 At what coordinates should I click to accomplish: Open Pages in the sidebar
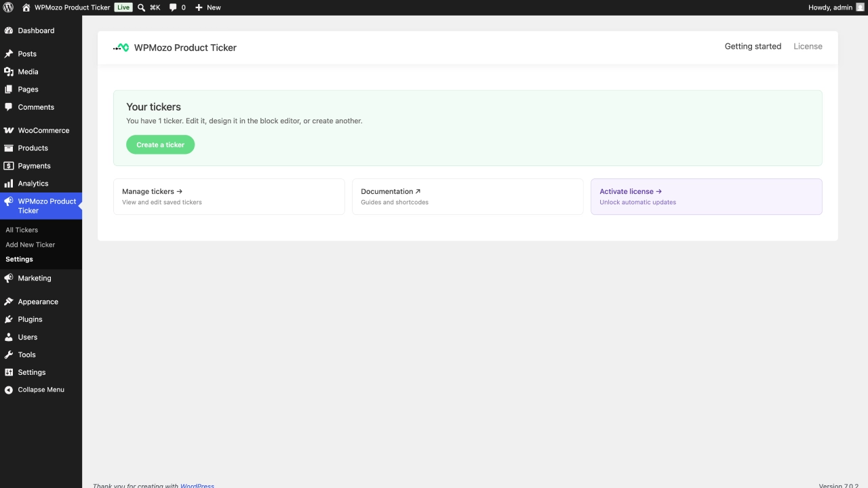click(41, 89)
